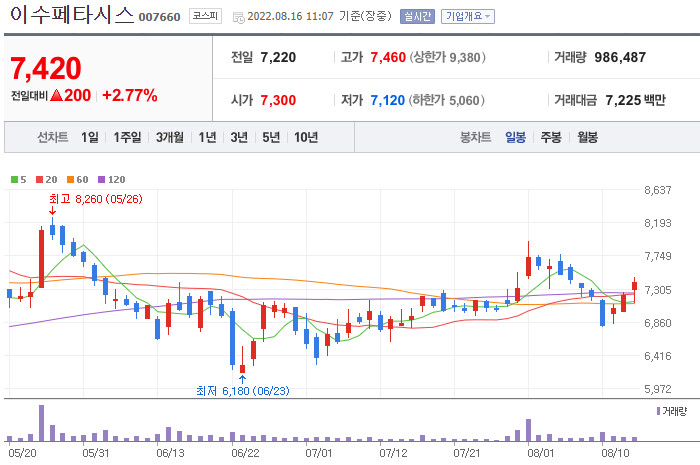Select the 5년 line chart tab
This screenshot has height=465, width=700.
coord(271,137)
